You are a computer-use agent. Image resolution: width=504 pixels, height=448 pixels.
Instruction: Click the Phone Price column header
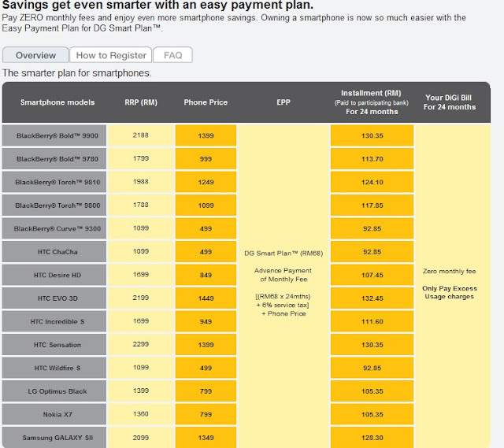(206, 102)
